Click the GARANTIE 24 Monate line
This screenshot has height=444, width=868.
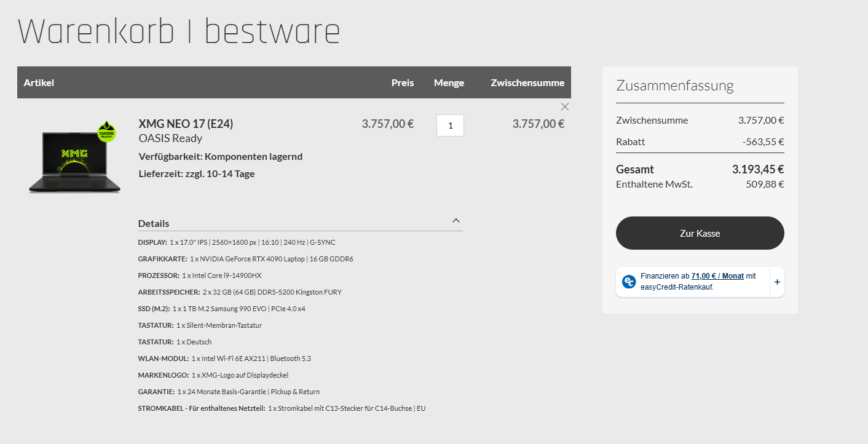pos(229,392)
